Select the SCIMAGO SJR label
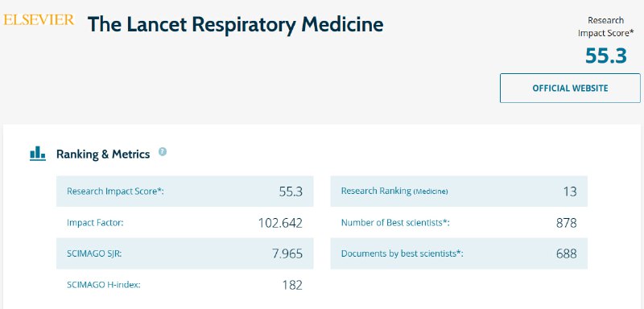The width and height of the screenshot is (644, 309). tap(94, 253)
